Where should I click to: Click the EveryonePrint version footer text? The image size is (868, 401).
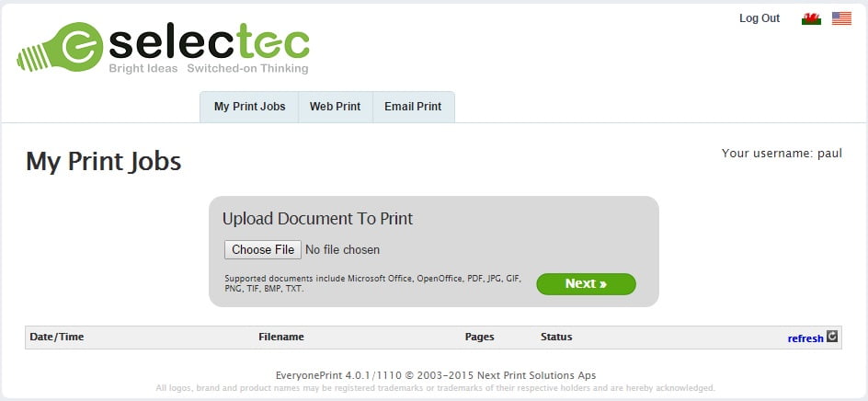click(x=436, y=375)
